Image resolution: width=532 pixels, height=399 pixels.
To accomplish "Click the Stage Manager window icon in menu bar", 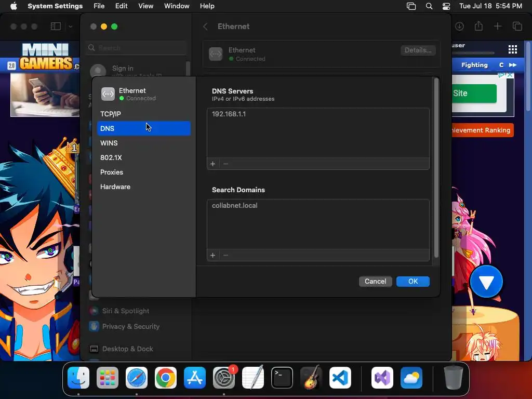I will click(411, 6).
